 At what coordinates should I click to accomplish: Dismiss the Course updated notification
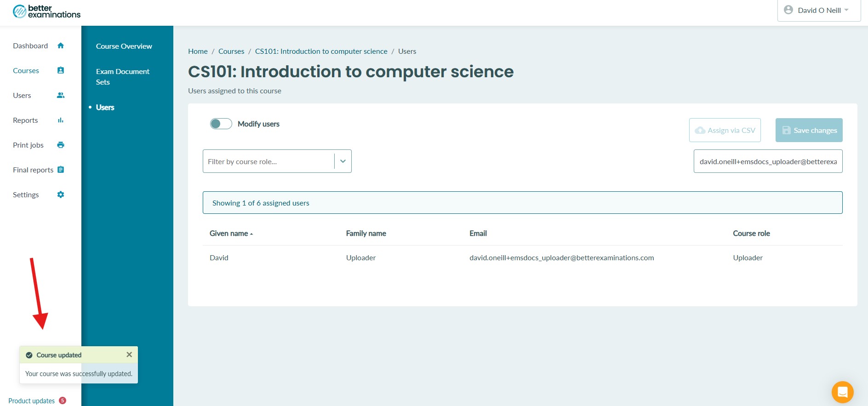[129, 355]
